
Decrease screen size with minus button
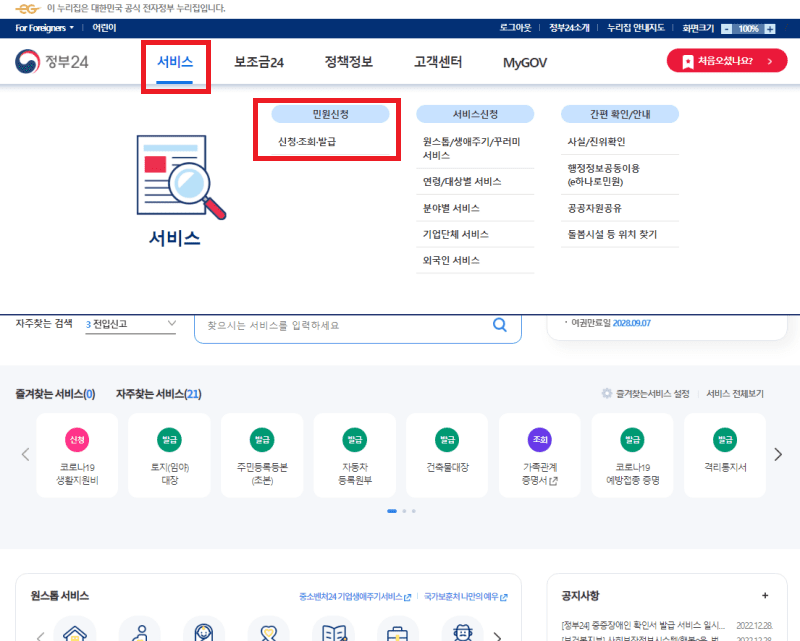pyautogui.click(x=727, y=29)
